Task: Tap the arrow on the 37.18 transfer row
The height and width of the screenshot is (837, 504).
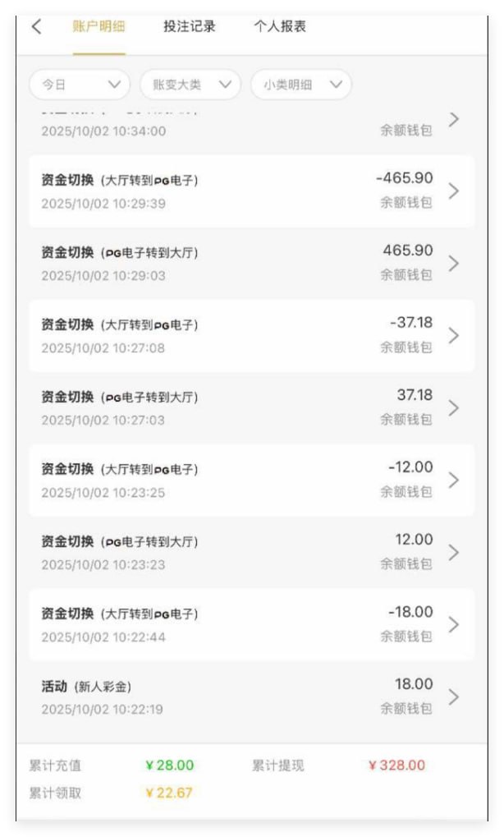Action: pos(455,407)
